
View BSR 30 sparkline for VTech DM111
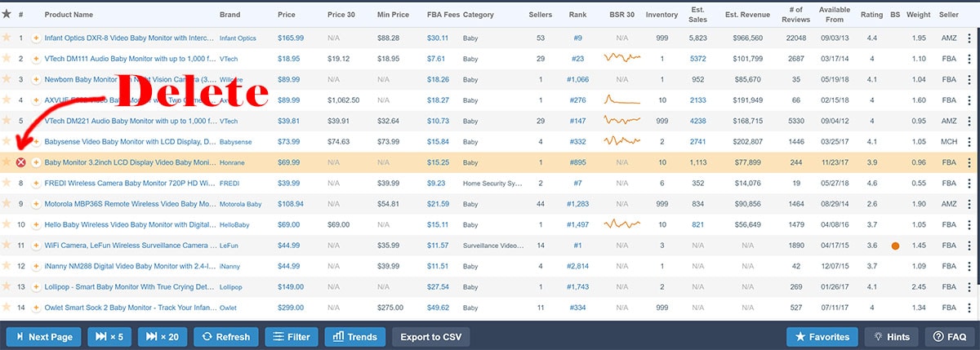[x=622, y=58]
